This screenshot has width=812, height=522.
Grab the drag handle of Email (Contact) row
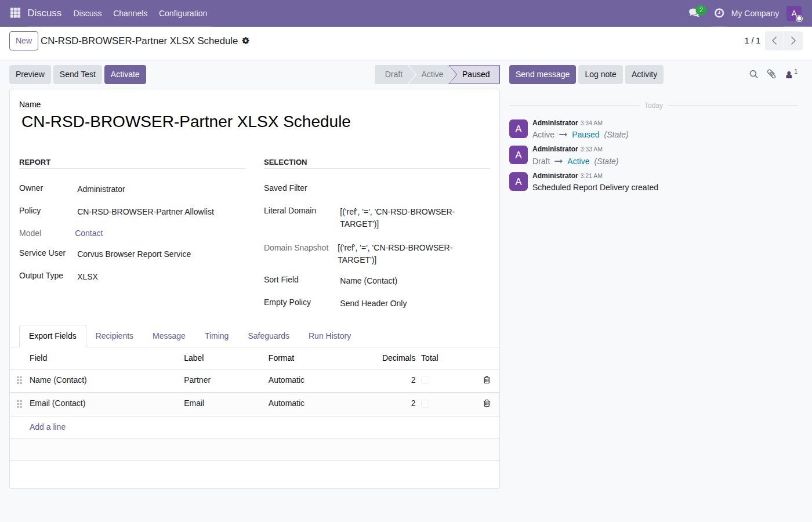coord(19,404)
